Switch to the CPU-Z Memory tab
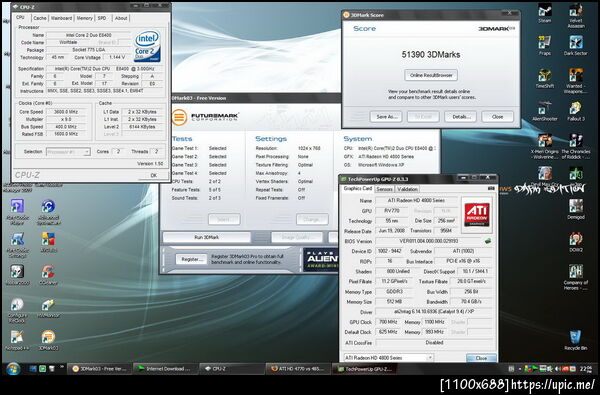This screenshot has width=600, height=395. (x=84, y=18)
